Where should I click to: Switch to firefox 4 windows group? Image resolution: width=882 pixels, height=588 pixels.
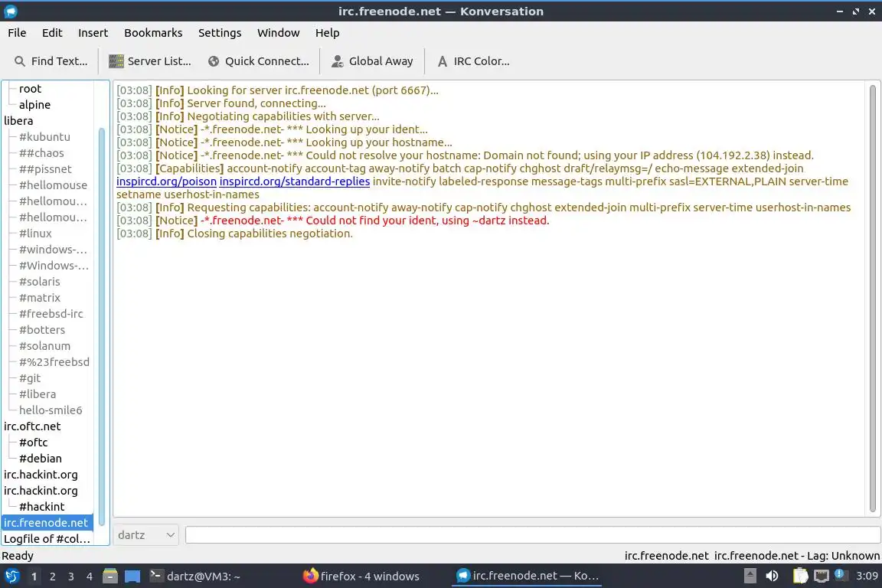pos(361,577)
